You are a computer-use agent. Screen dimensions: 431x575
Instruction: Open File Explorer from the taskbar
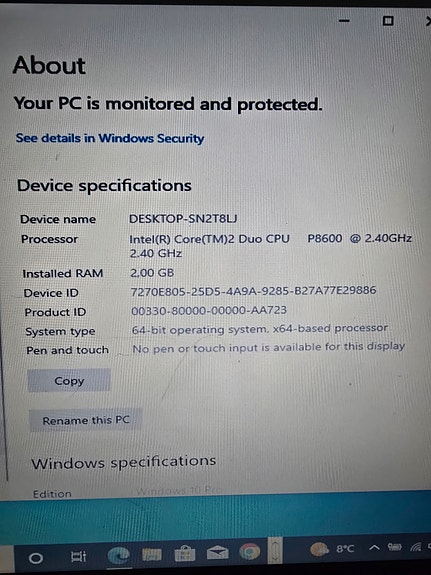151,554
